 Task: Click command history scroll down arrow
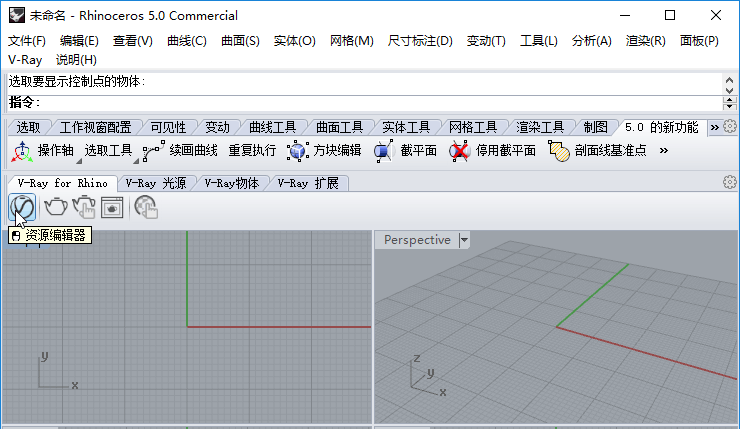(730, 90)
